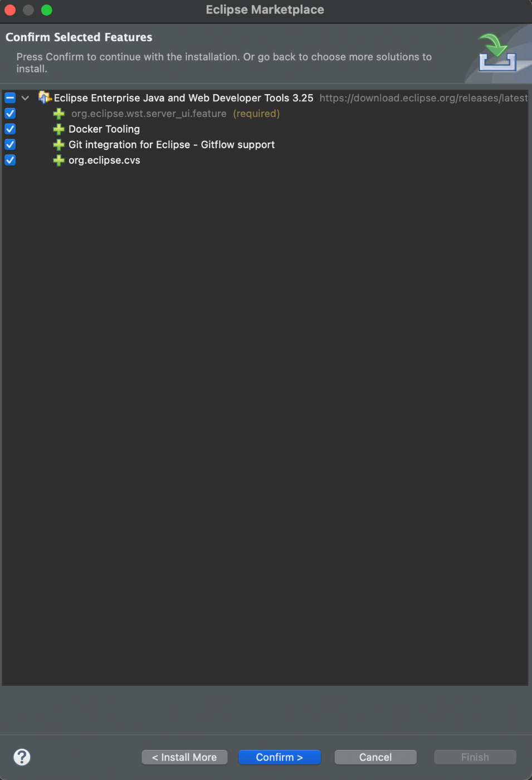Click the Cancel button

[x=375, y=757]
